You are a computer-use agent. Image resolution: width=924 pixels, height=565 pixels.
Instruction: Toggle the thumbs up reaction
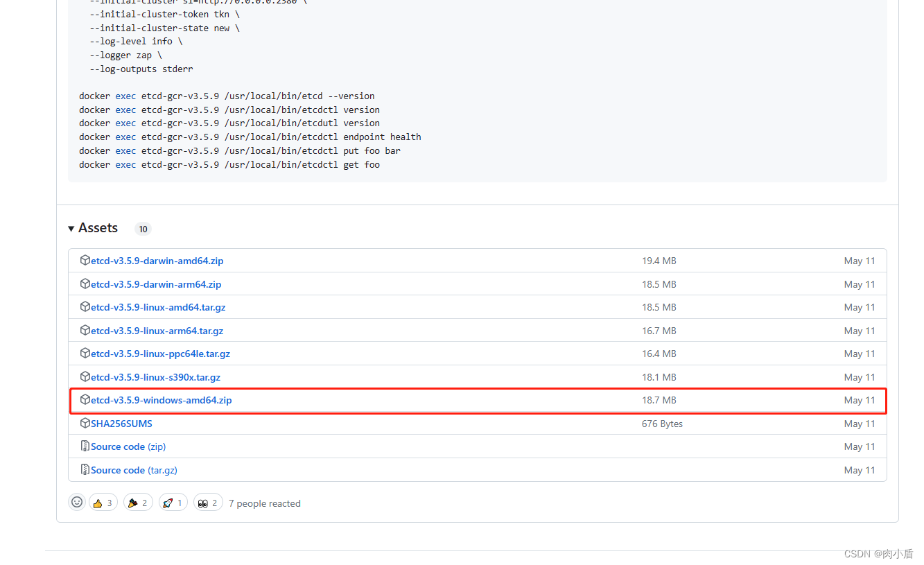(103, 503)
